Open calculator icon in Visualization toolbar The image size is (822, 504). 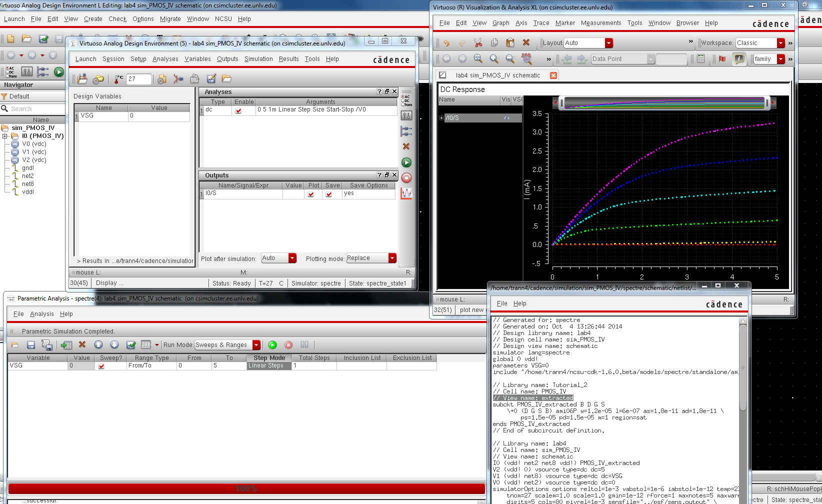coord(700,58)
